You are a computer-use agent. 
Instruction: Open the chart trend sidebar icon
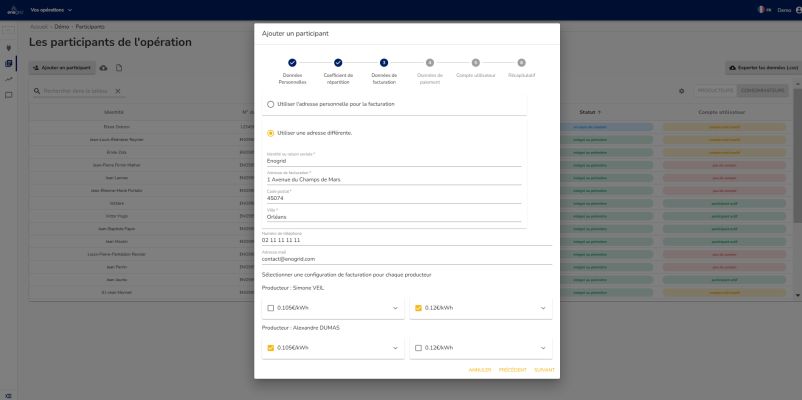point(8,79)
